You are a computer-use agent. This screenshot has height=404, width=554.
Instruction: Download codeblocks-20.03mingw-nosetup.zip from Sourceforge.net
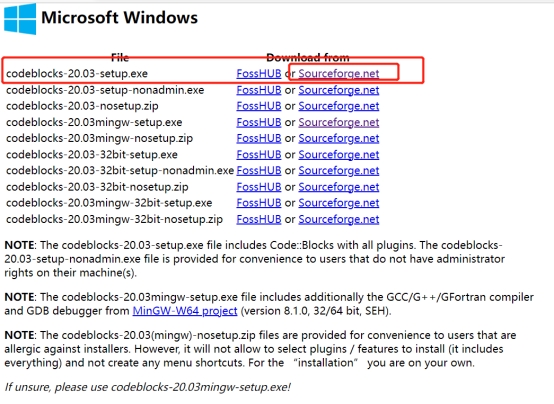(x=338, y=138)
